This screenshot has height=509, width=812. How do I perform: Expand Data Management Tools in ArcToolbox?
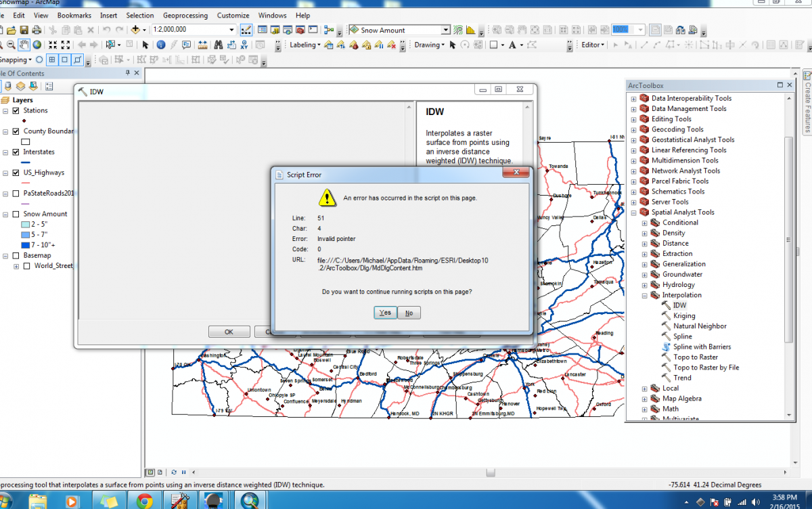click(633, 109)
